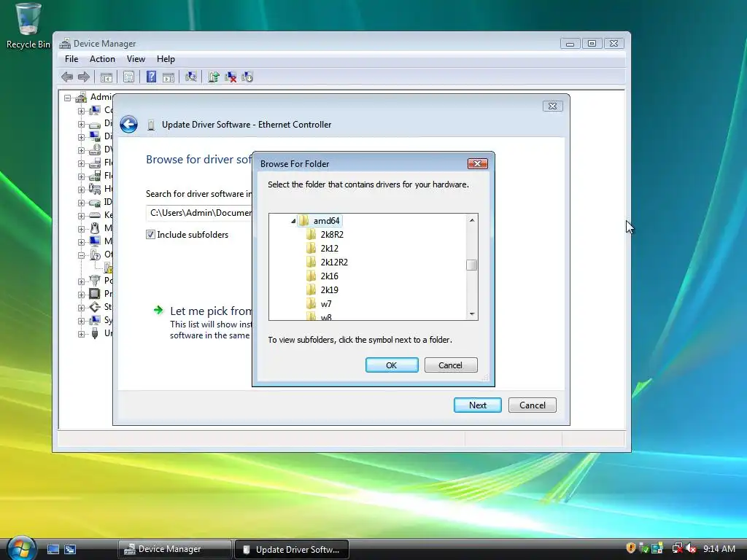
Task: Expand the plus next to the monitor icon
Action: point(81,241)
